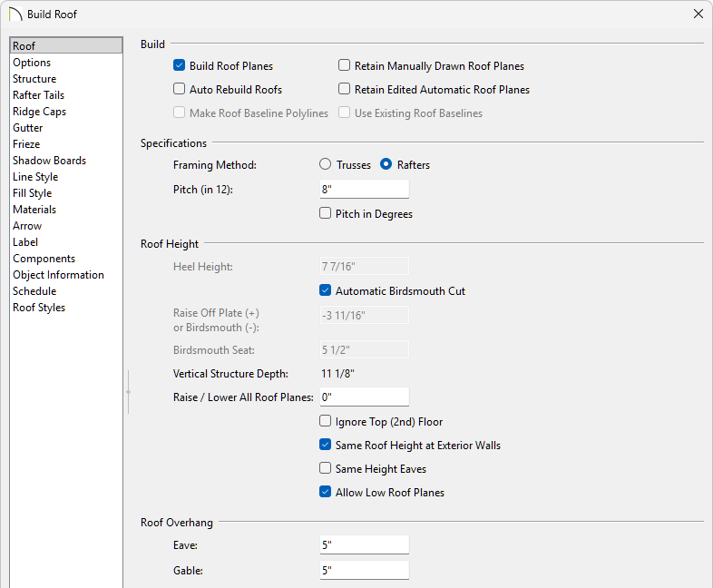Click Raise / Lower All Roof Planes field
The width and height of the screenshot is (713, 588).
click(x=363, y=397)
